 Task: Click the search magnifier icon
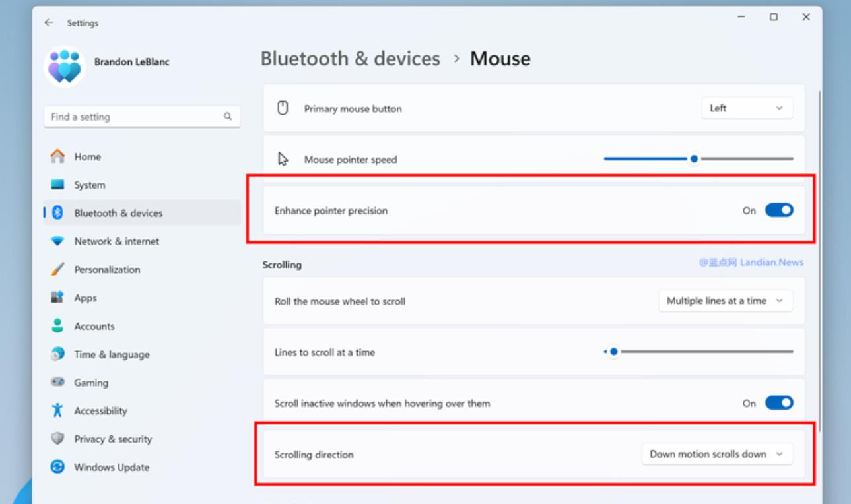click(228, 117)
